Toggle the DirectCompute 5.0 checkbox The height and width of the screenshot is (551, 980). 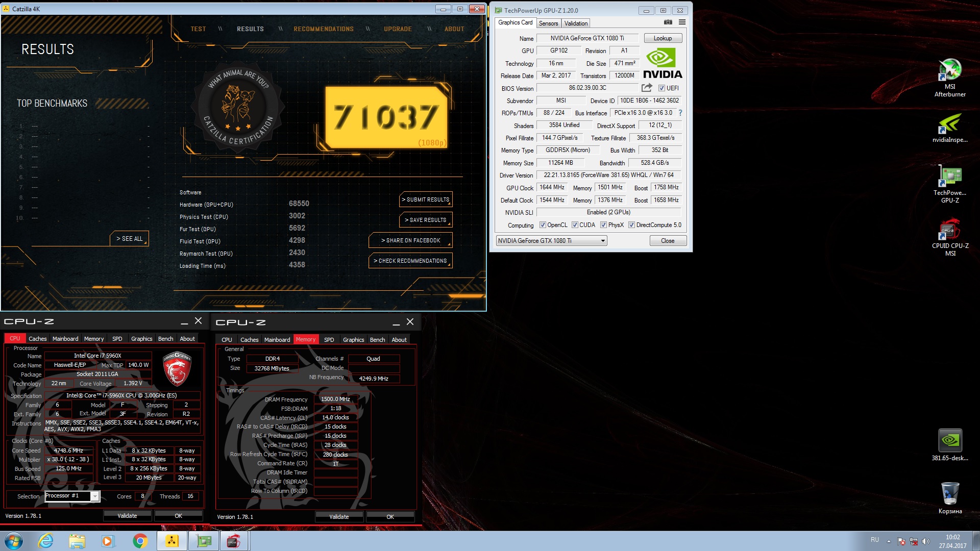pos(631,225)
